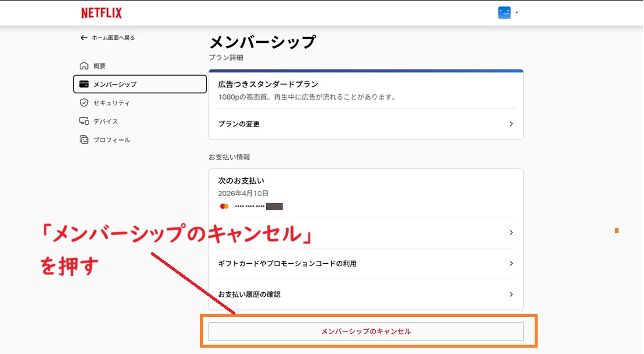Image resolution: width=644 pixels, height=354 pixels.
Task: Open お支払い履歴の確認 payment history
Action: [249, 294]
